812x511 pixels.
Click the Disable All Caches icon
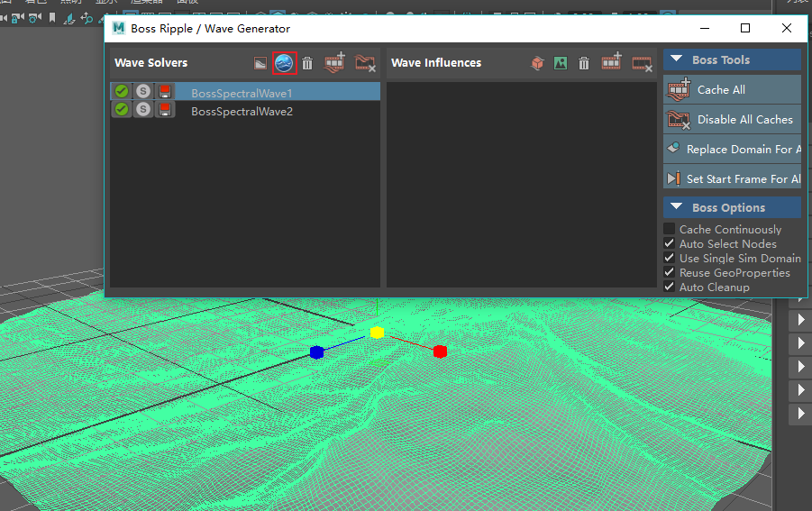click(679, 120)
